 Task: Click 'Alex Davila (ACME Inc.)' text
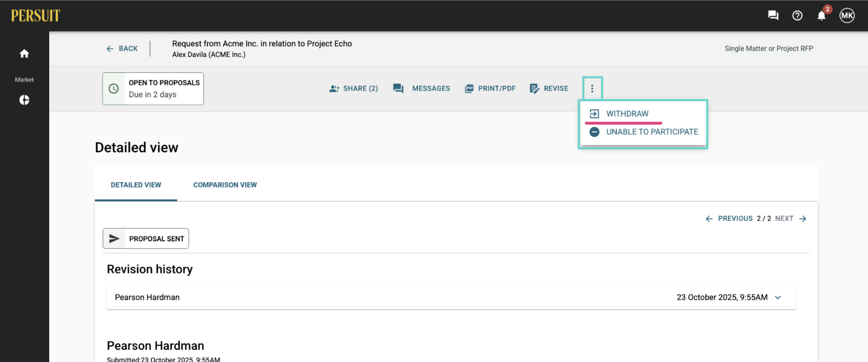(x=209, y=55)
